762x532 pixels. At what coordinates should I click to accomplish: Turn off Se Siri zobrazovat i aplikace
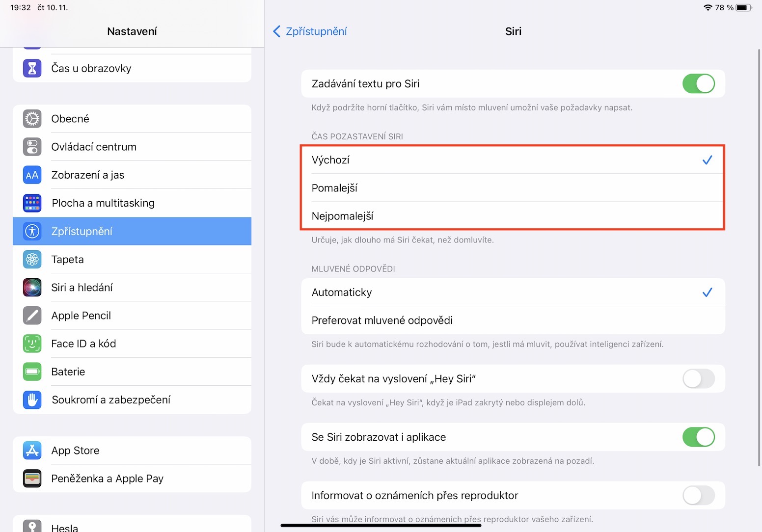point(698,437)
